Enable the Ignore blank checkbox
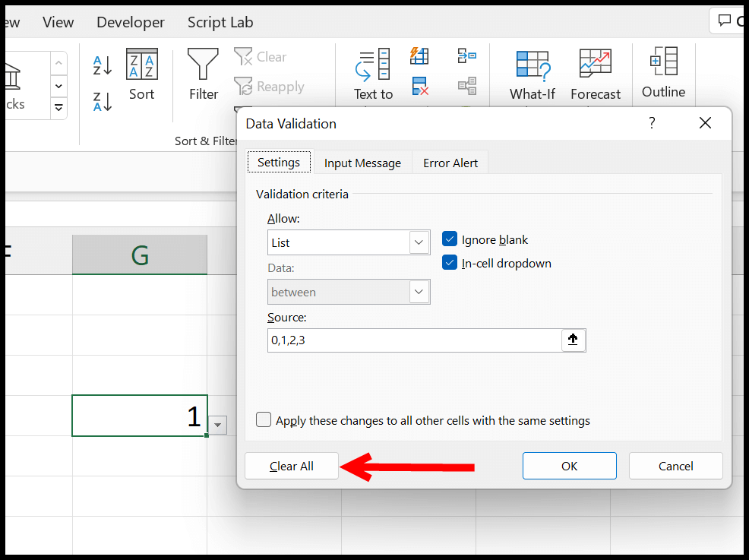Screen dimensions: 749x560 (x=450, y=239)
